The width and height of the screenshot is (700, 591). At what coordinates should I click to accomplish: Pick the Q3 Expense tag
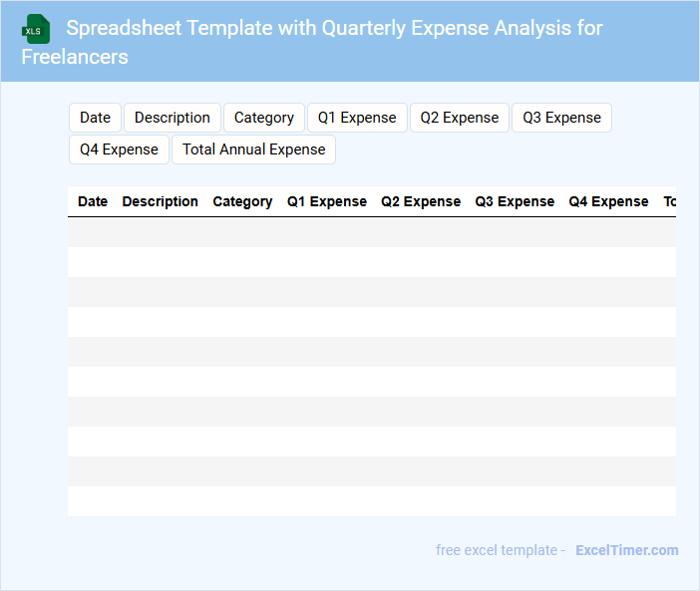(561, 118)
